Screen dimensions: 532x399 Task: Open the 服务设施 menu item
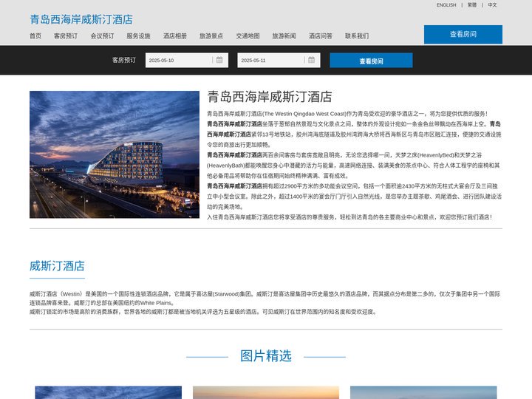pos(138,36)
